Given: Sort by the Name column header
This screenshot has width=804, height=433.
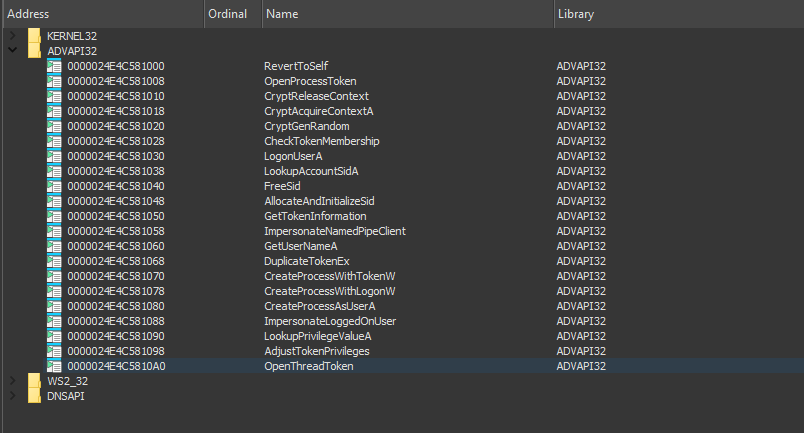Looking at the screenshot, I should [408, 14].
